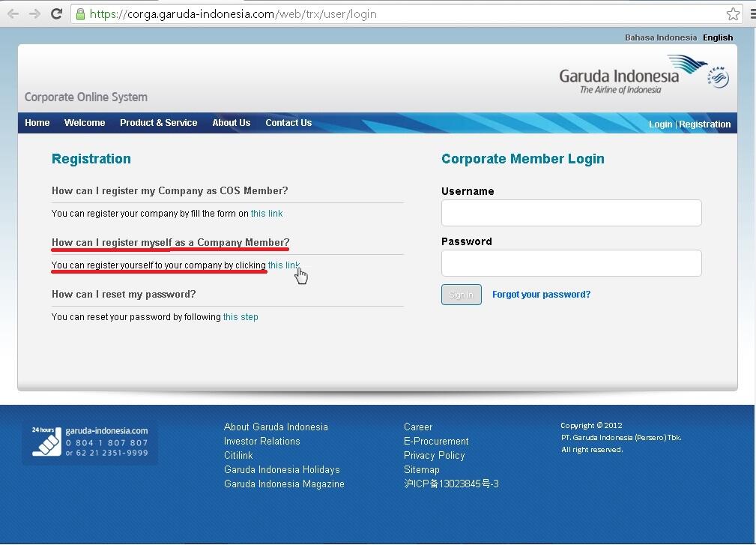This screenshot has height=545, width=756.
Task: Open About Garuda Indonesia footer link
Action: [x=276, y=427]
